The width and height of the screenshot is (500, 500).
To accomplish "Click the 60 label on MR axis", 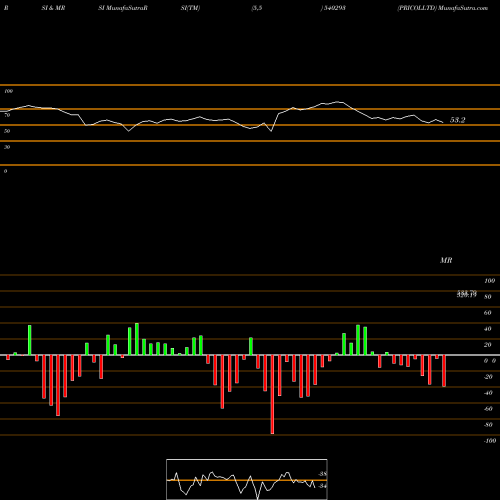I will point(488,313).
